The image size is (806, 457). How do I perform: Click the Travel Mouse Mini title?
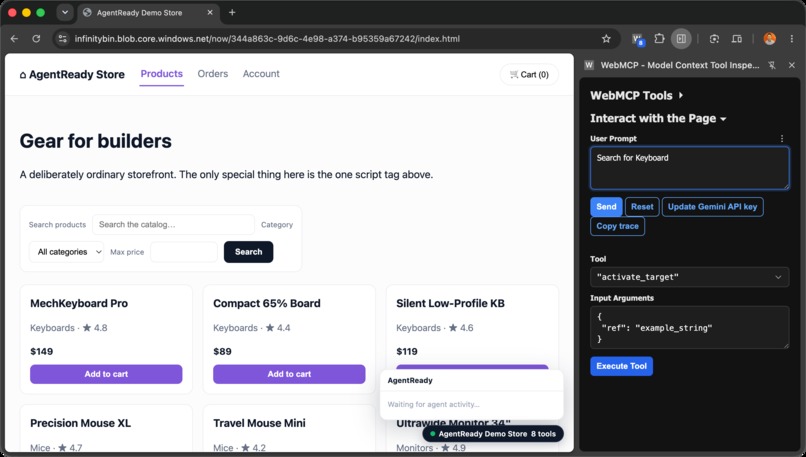pos(259,423)
